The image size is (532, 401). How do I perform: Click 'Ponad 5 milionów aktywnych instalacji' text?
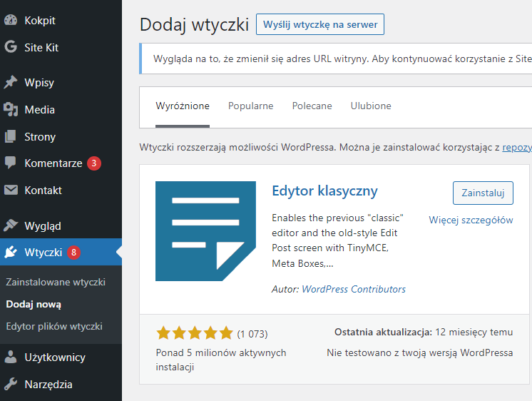click(221, 360)
